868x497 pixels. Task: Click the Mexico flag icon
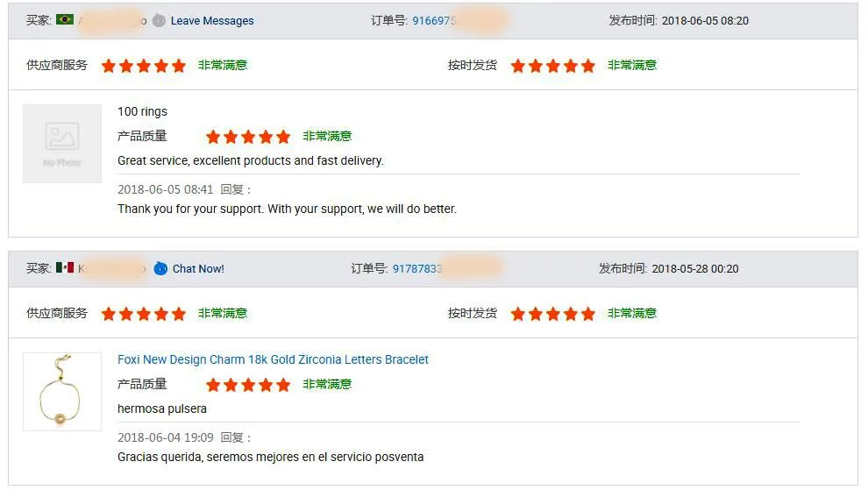point(64,267)
